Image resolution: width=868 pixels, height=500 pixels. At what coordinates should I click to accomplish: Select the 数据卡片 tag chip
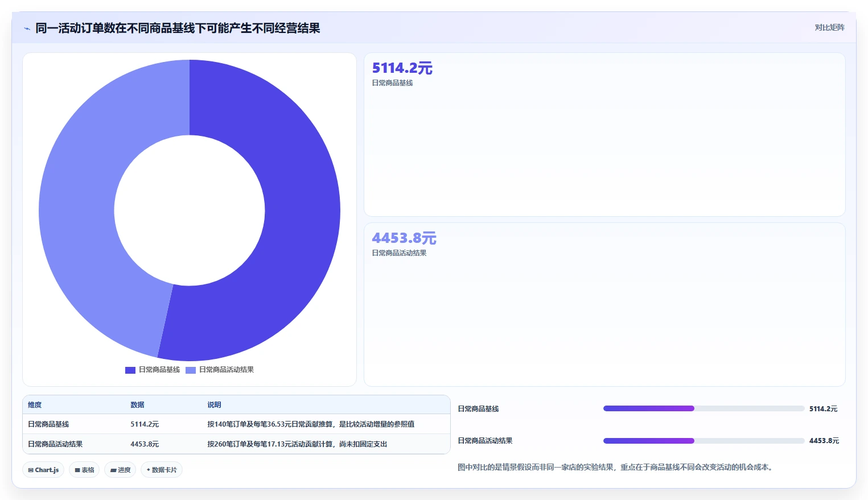coord(162,470)
